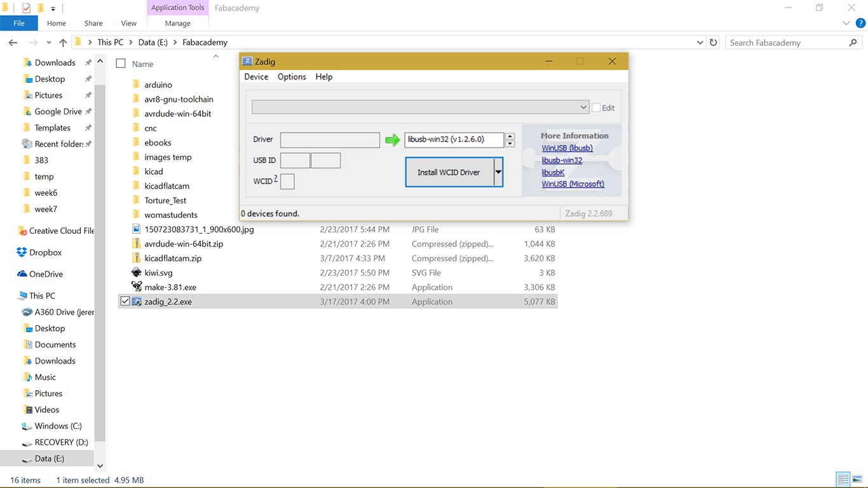This screenshot has width=868, height=488.
Task: Open Data (E:) in navigation pane
Action: [x=50, y=459]
